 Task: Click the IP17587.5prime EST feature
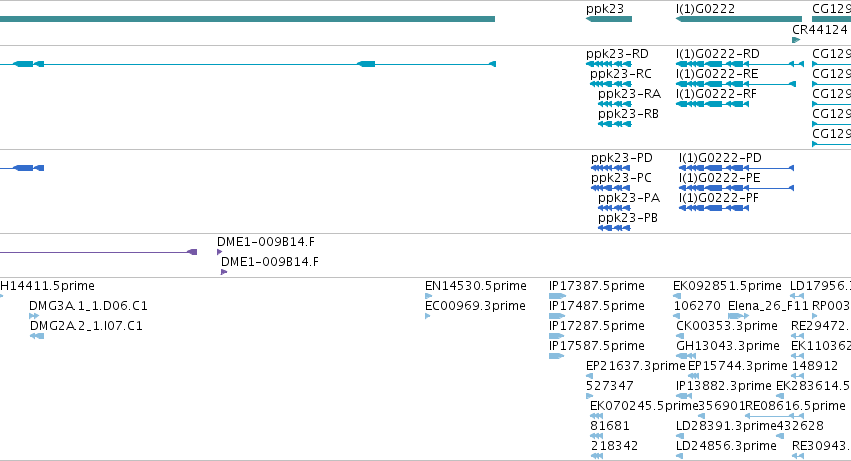click(557, 356)
